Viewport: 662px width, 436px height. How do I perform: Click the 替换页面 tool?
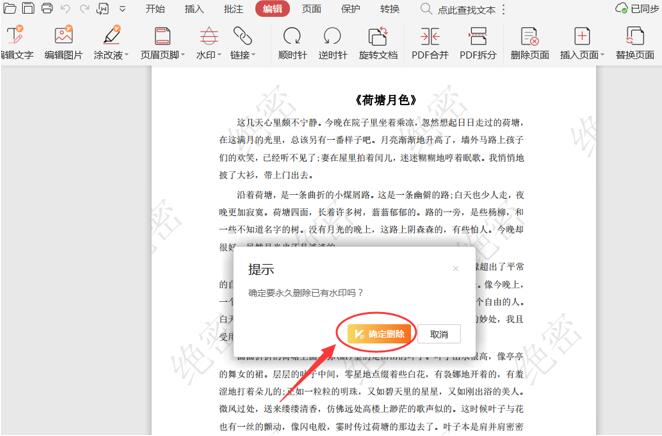tap(635, 43)
